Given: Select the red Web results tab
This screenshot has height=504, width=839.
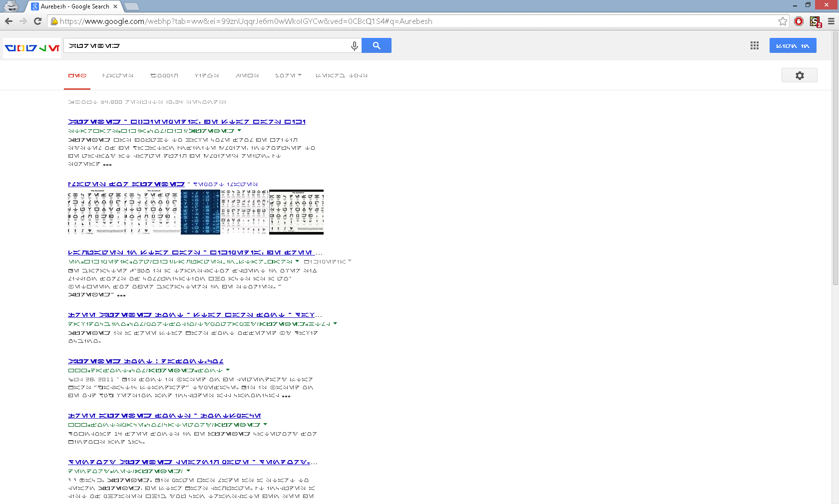Looking at the screenshot, I should click(x=77, y=76).
